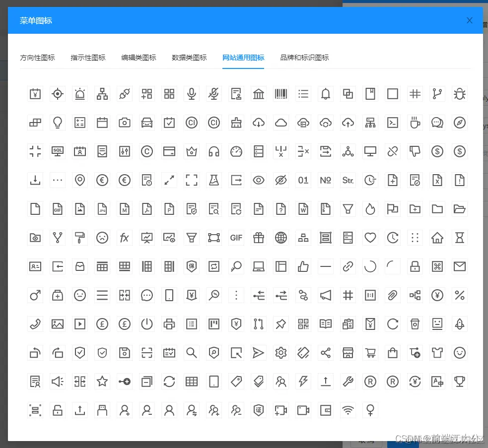The width and height of the screenshot is (488, 448).
Task: Click the trophy icon
Action: 459,382
